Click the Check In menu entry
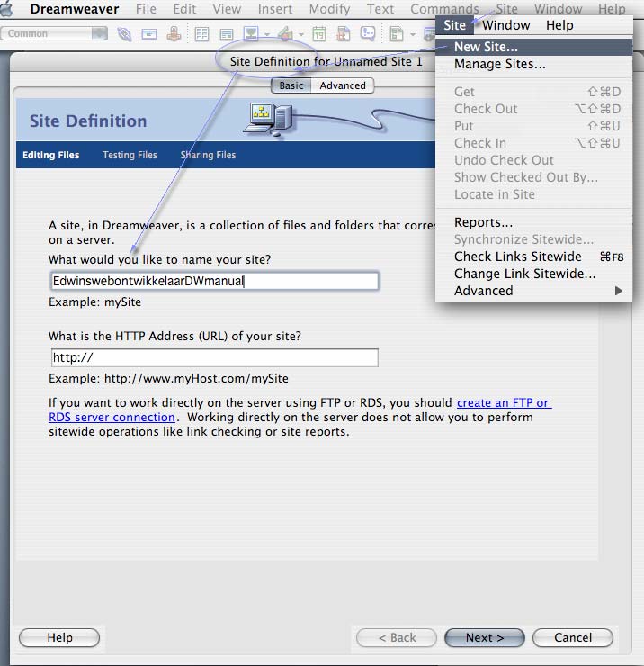The image size is (644, 666). point(534,143)
